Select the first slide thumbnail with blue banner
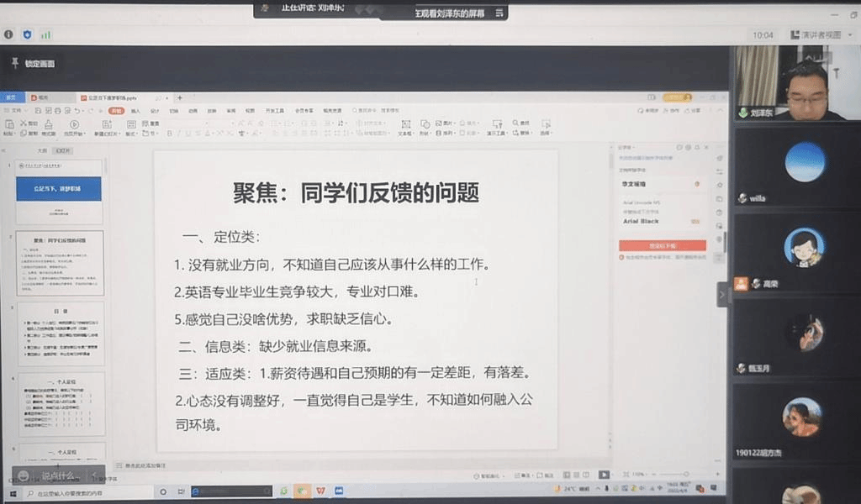The image size is (861, 504). coord(59,191)
